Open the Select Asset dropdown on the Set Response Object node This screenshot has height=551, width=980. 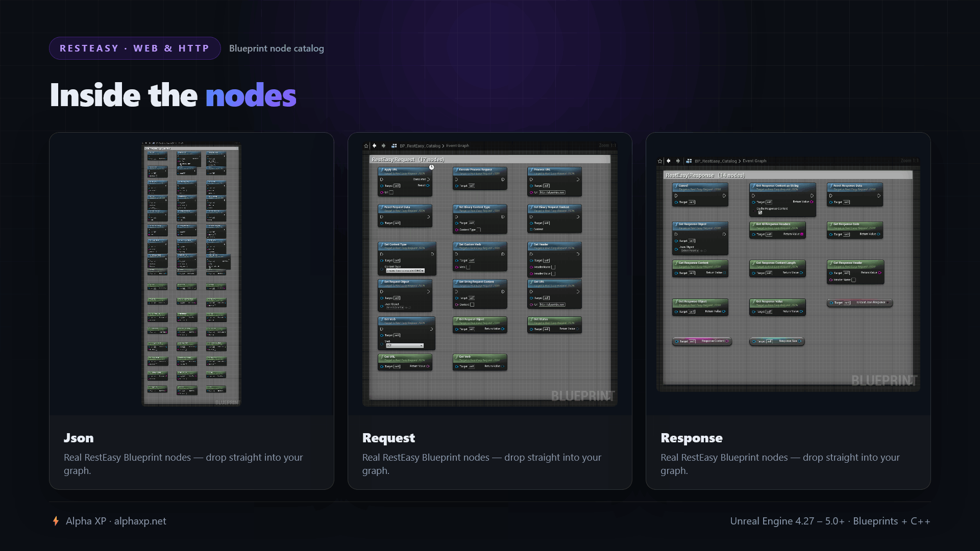click(690, 251)
